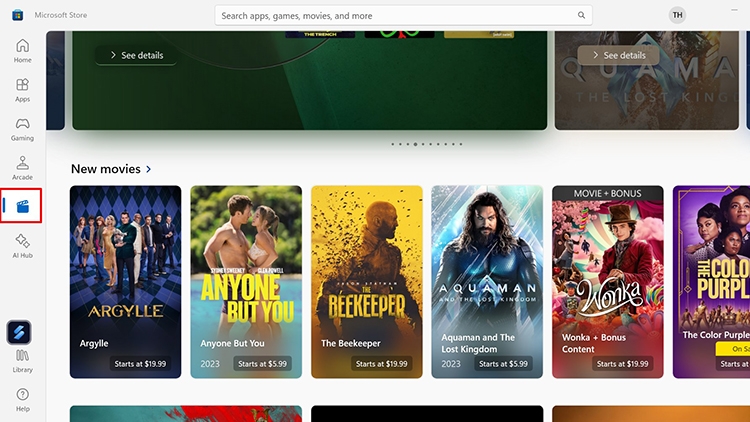Click Wonka's Starts at $19.99 price tag

pyautogui.click(x=622, y=364)
